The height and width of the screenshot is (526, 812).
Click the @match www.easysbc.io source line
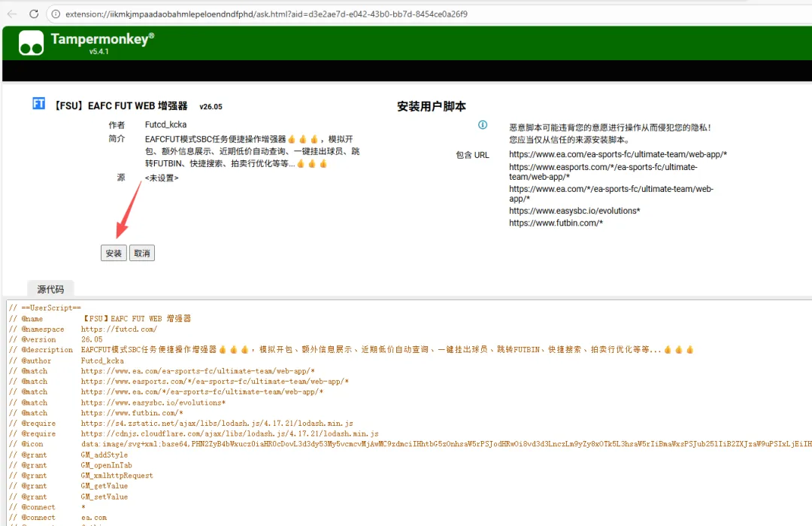117,403
